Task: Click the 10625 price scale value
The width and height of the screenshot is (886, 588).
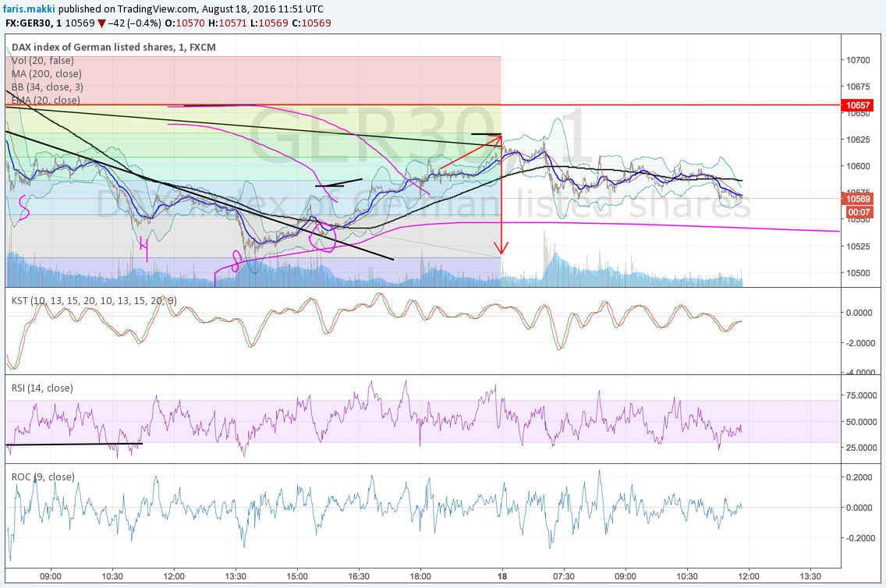Action: (858, 140)
